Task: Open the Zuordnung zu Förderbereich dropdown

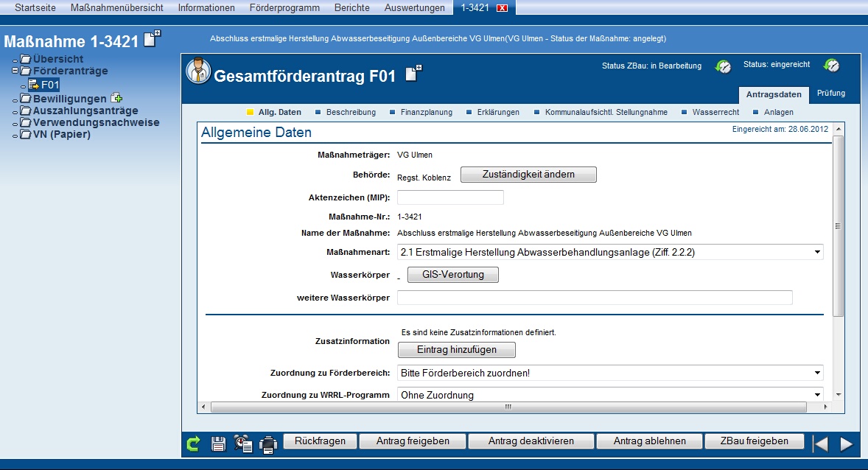Action: 610,373
